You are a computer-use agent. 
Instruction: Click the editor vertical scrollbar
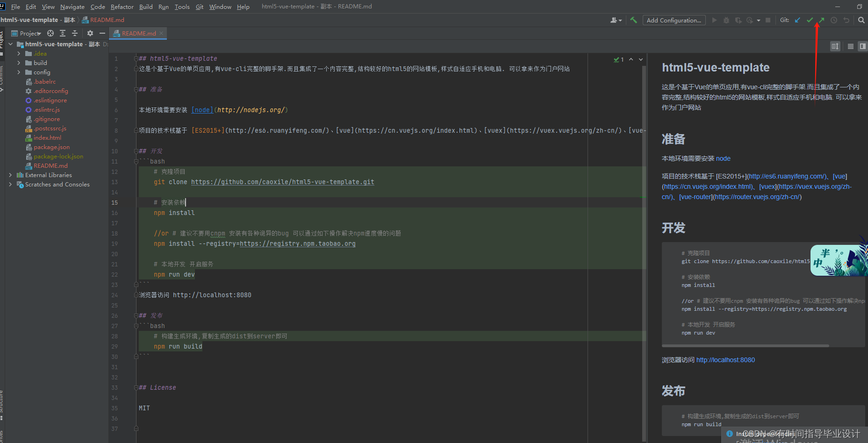[644, 252]
